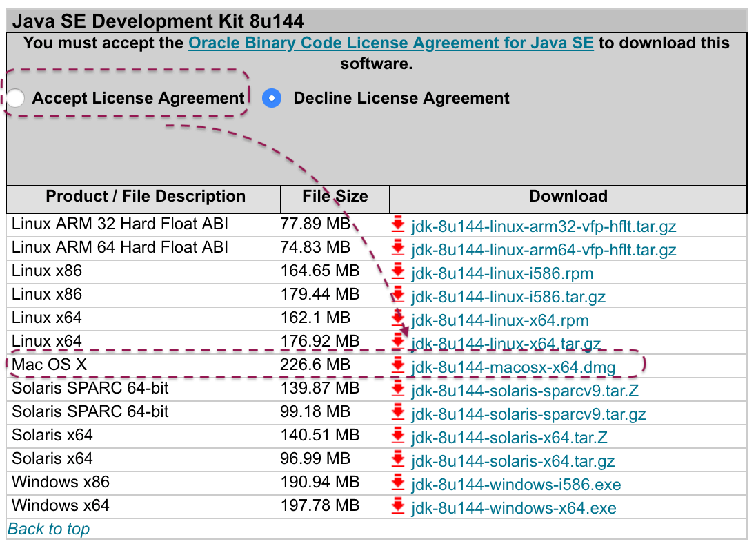Download jdk-8u144-linux-x64.tar.gz file
The width and height of the screenshot is (756, 544).
pos(506,344)
